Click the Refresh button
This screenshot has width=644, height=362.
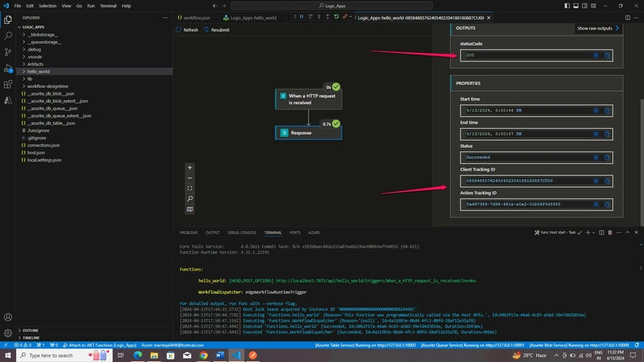coord(187,30)
